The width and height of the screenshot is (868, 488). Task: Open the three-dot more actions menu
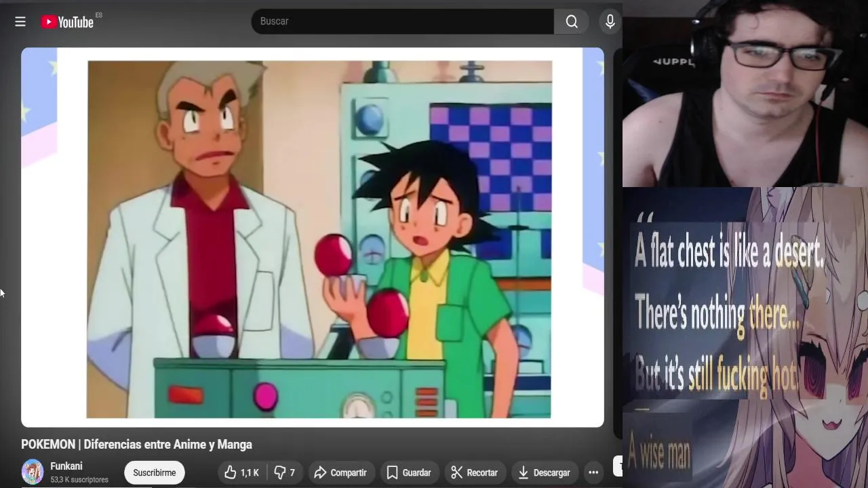click(x=593, y=472)
